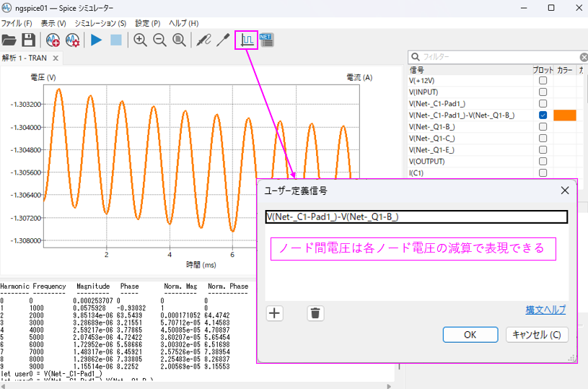Open workbook with the folder icon

point(9,40)
